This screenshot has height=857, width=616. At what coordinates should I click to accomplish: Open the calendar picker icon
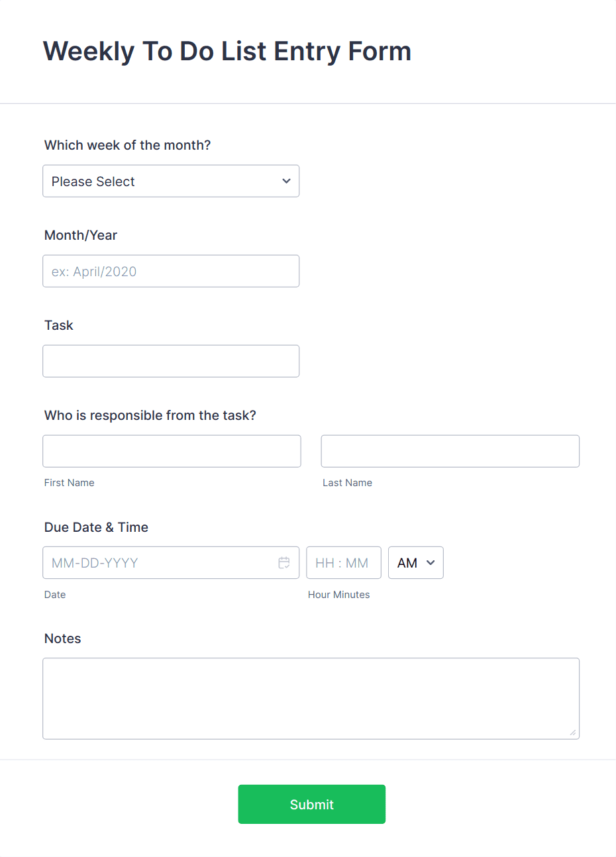pos(284,562)
